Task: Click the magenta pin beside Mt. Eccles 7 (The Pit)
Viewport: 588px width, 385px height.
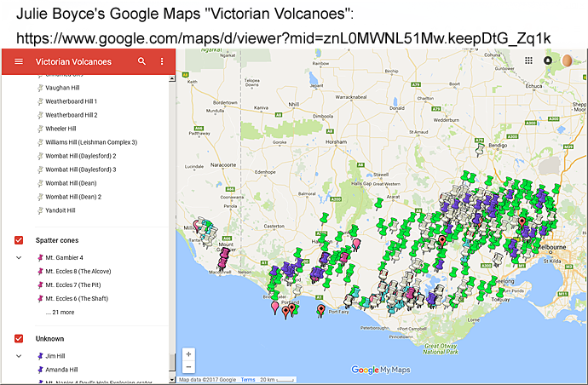Action: click(40, 285)
